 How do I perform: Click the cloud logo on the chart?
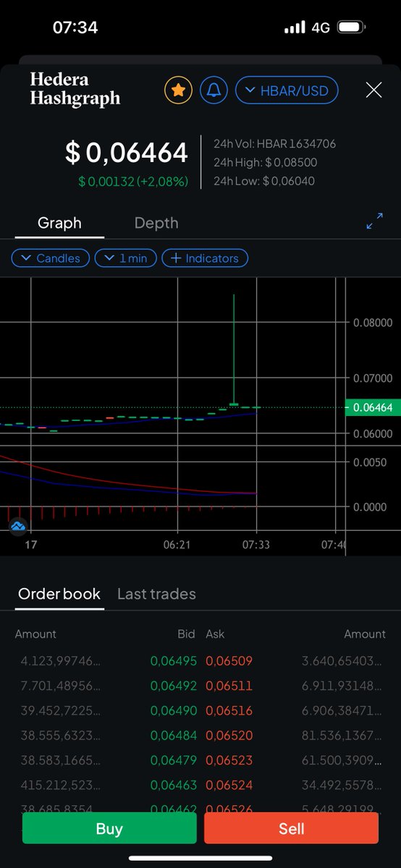(18, 526)
